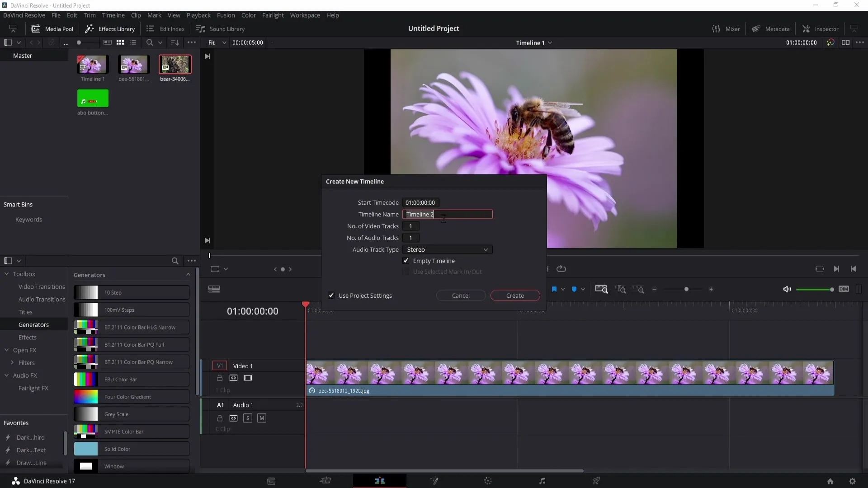This screenshot has width=868, height=488.
Task: Expand the Audio Track Type dropdown
Action: (x=448, y=250)
